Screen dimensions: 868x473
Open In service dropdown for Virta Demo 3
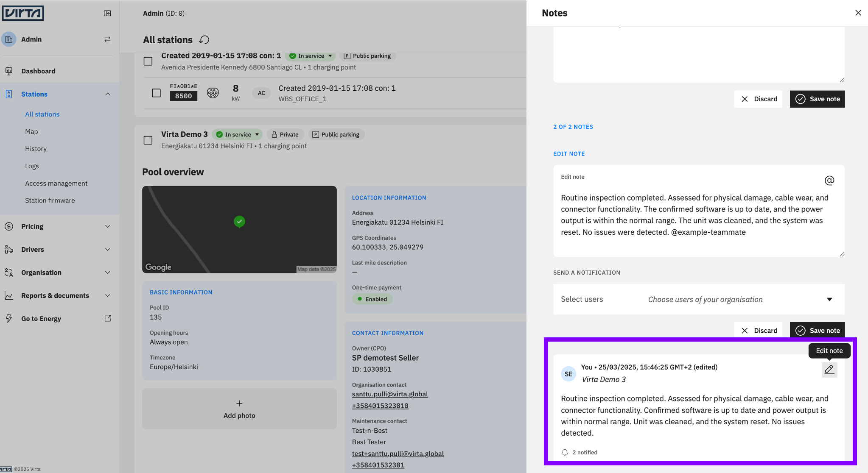[238, 134]
